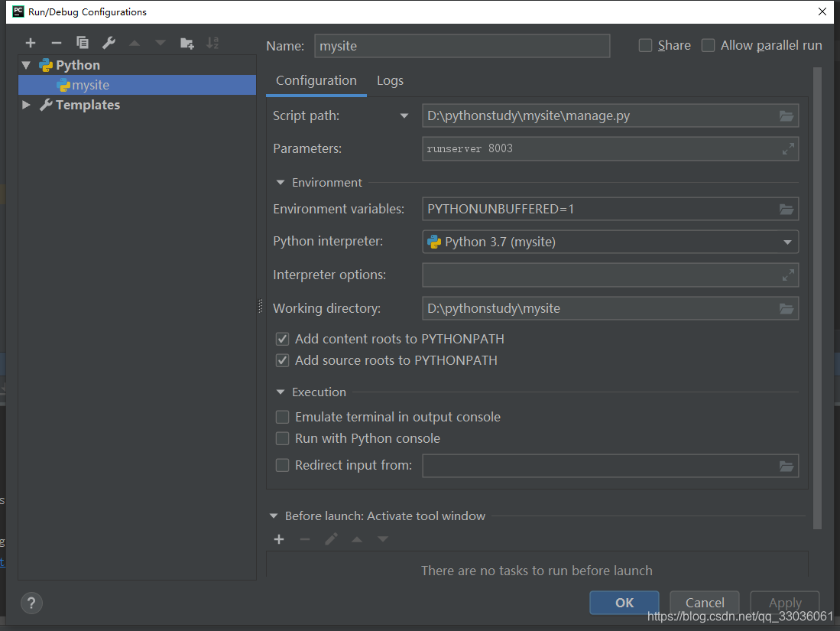Switch to the Configuration tab
This screenshot has height=631, width=840.
[x=316, y=80]
